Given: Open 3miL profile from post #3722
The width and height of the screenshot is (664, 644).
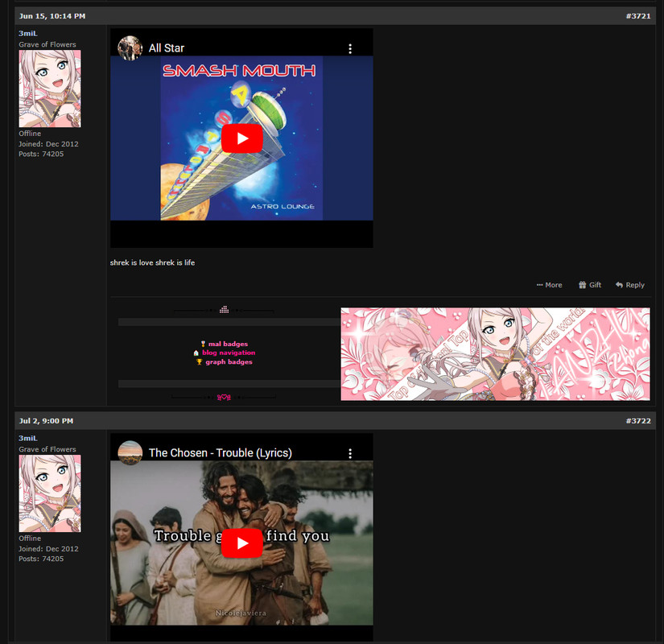Looking at the screenshot, I should coord(28,438).
